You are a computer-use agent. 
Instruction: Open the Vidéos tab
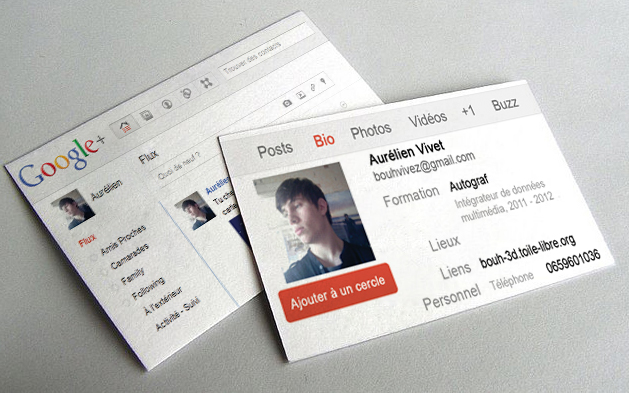pyautogui.click(x=428, y=119)
